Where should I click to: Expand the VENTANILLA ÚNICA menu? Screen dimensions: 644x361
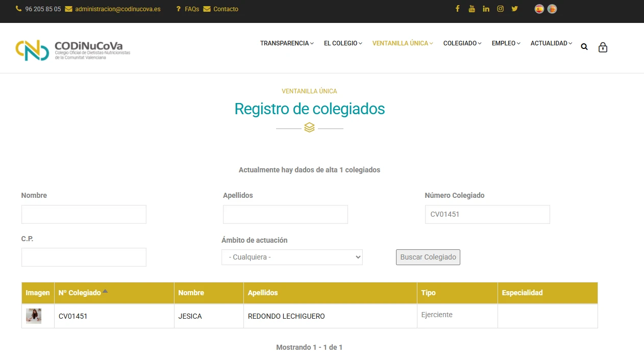point(403,43)
